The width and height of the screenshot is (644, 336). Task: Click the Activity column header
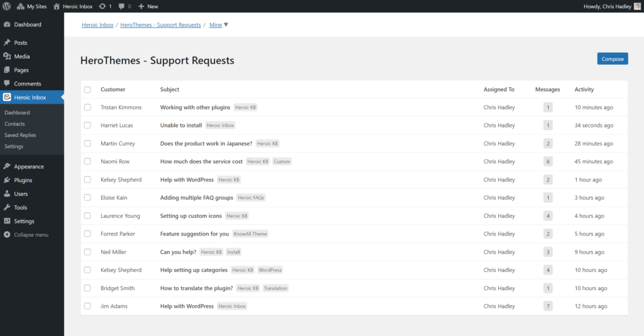tap(584, 89)
